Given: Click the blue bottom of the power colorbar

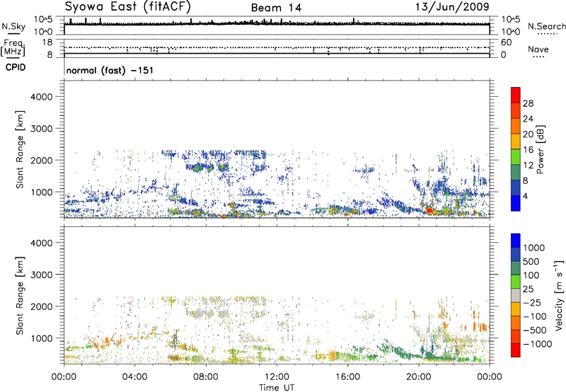Looking at the screenshot, I should pos(516,203).
